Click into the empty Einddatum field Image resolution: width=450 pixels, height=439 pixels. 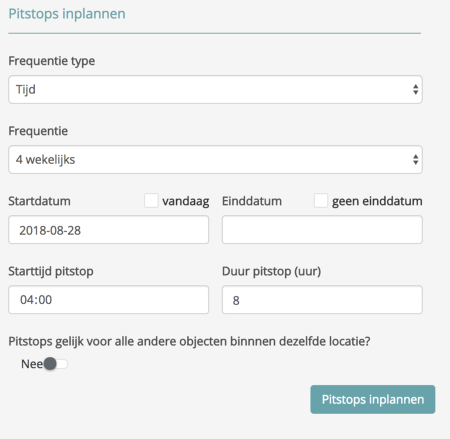click(x=322, y=230)
